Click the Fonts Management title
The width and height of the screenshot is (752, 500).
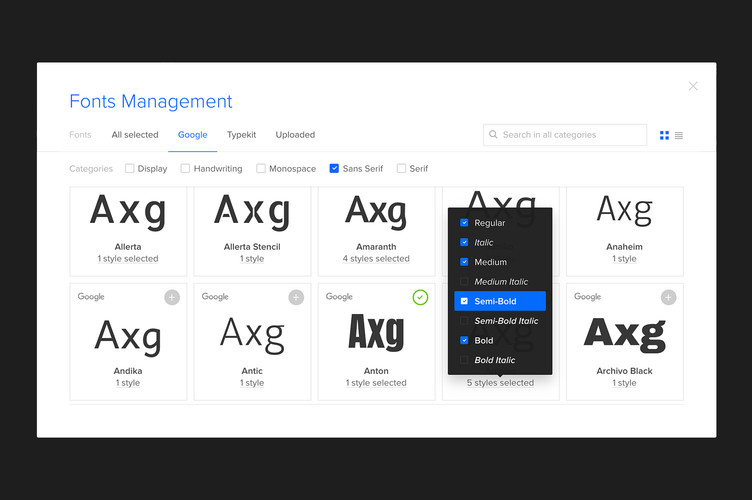(151, 102)
